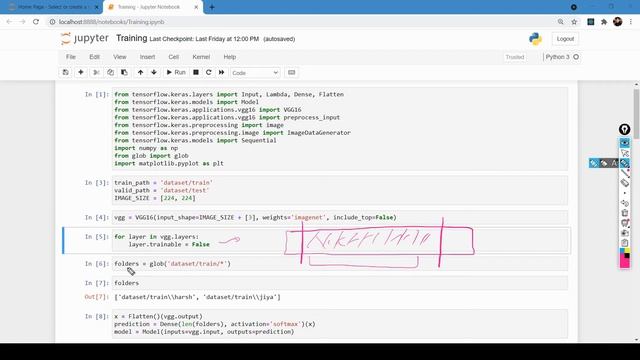Open the Cell menu

pos(173,57)
